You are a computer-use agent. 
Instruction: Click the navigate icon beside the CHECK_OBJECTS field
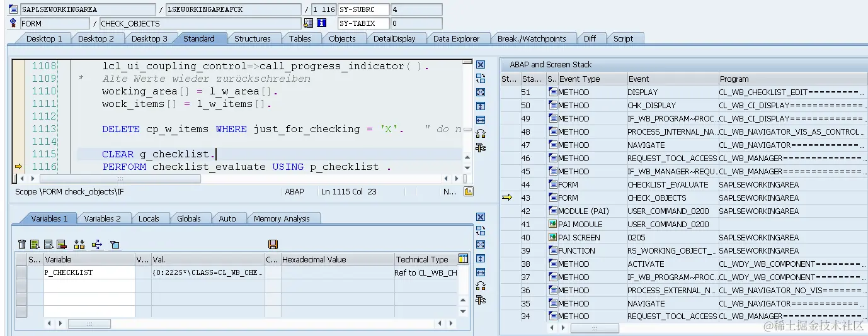[308, 23]
